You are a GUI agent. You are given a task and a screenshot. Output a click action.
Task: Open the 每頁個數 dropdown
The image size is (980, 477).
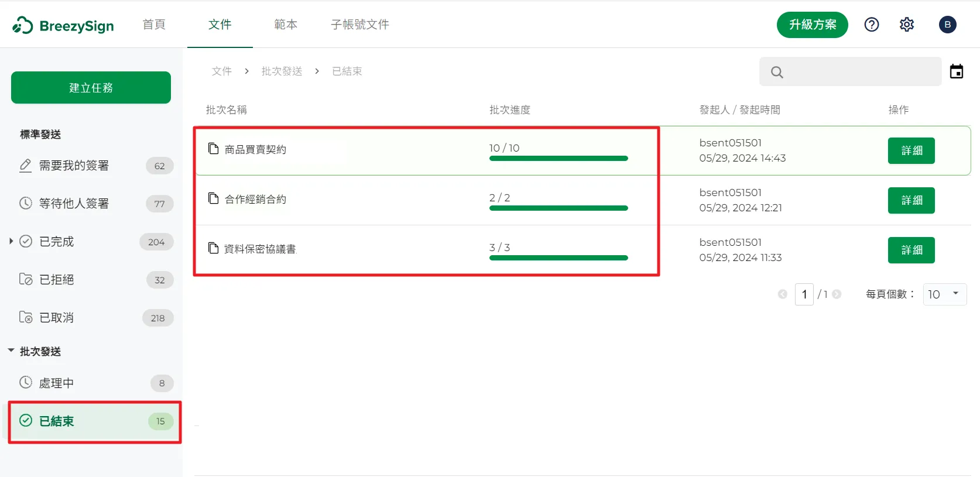(x=944, y=294)
